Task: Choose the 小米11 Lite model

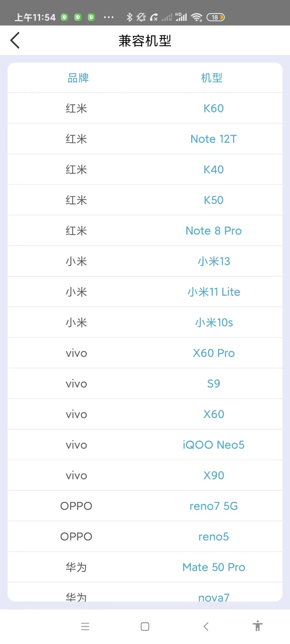Action: (213, 292)
